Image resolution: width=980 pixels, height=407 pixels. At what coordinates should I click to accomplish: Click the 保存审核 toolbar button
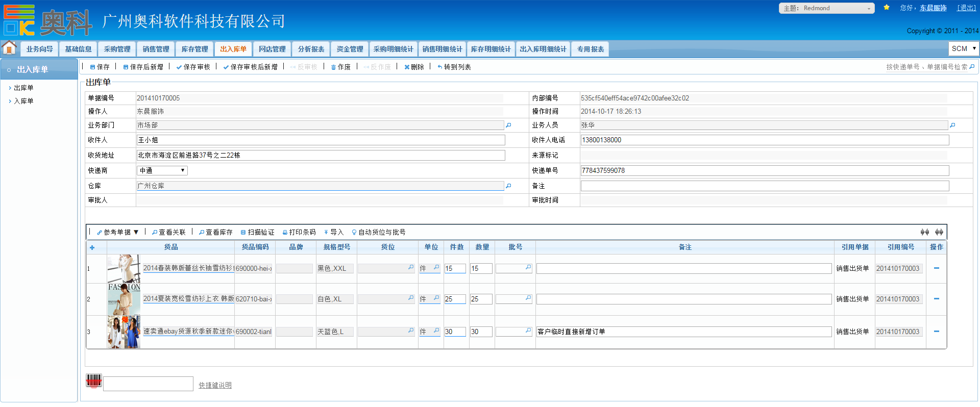tap(193, 67)
